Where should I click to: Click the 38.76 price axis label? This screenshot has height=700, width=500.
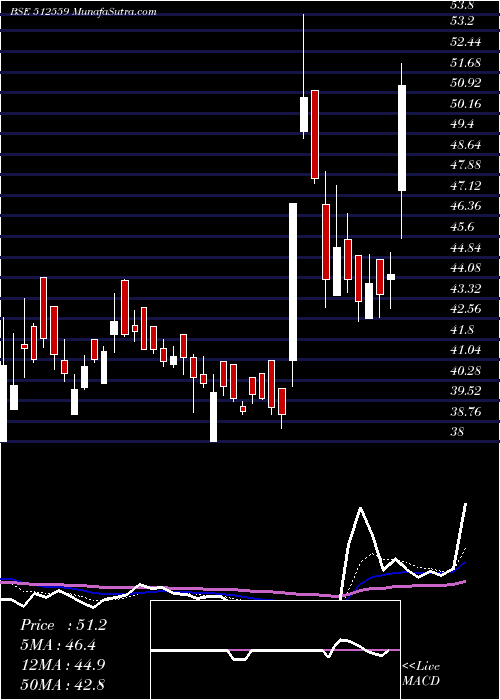tap(466, 412)
